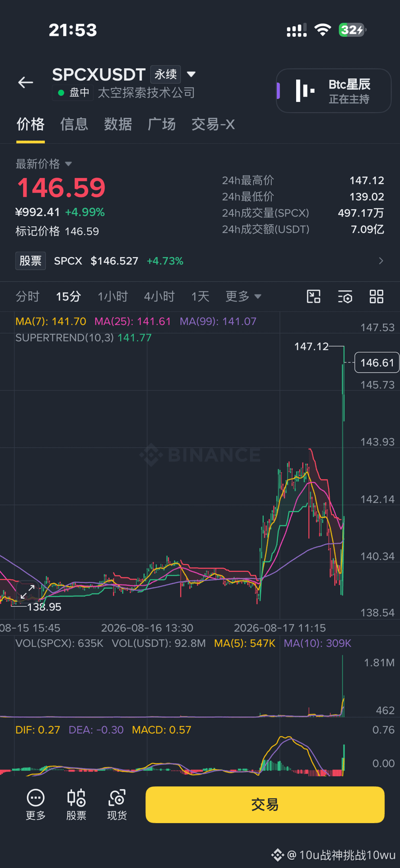Tap the 永续 perpetual badge
This screenshot has width=400, height=868.
pos(166,74)
